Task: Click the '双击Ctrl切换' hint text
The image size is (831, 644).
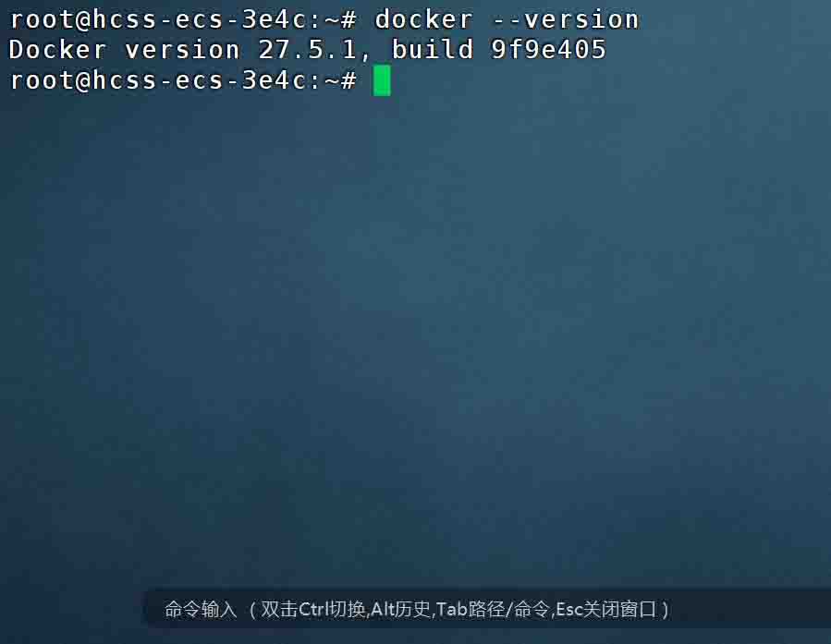Action: (313, 609)
